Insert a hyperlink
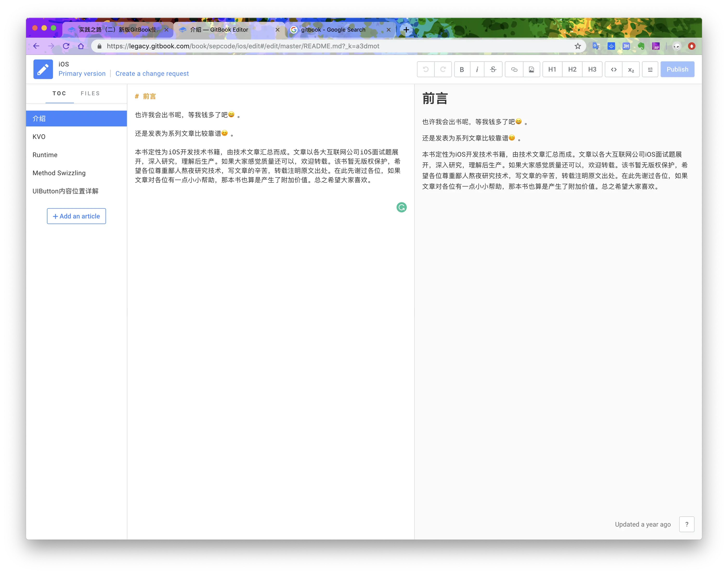The height and width of the screenshot is (574, 728). coord(514,70)
